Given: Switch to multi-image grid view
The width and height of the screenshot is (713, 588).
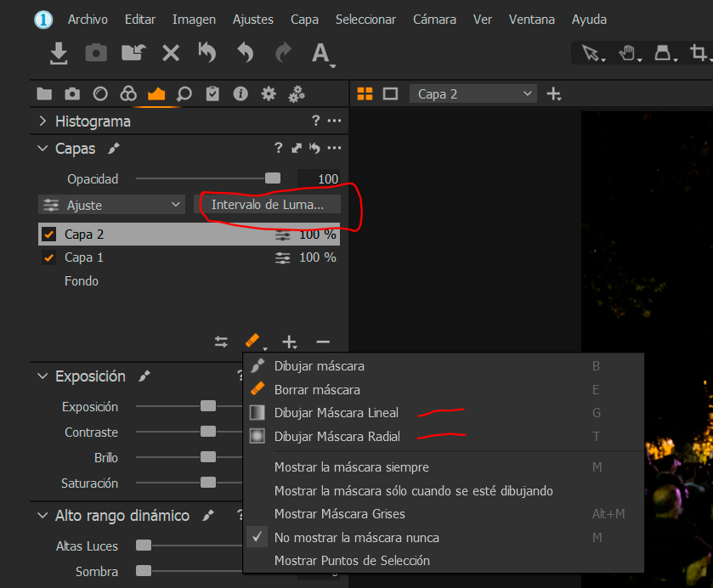Looking at the screenshot, I should (x=365, y=94).
